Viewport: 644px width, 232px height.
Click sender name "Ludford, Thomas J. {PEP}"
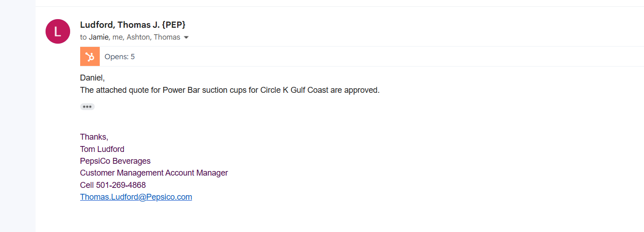tap(133, 25)
